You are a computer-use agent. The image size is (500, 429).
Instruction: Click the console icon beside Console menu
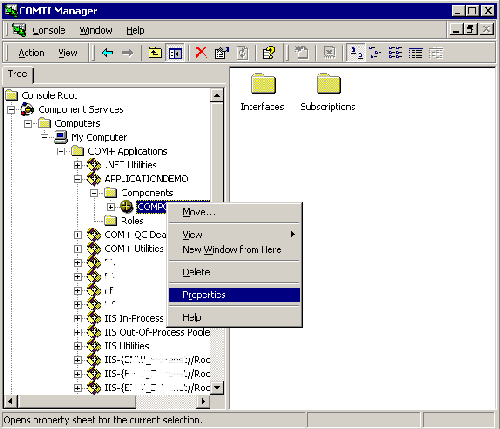pyautogui.click(x=19, y=30)
